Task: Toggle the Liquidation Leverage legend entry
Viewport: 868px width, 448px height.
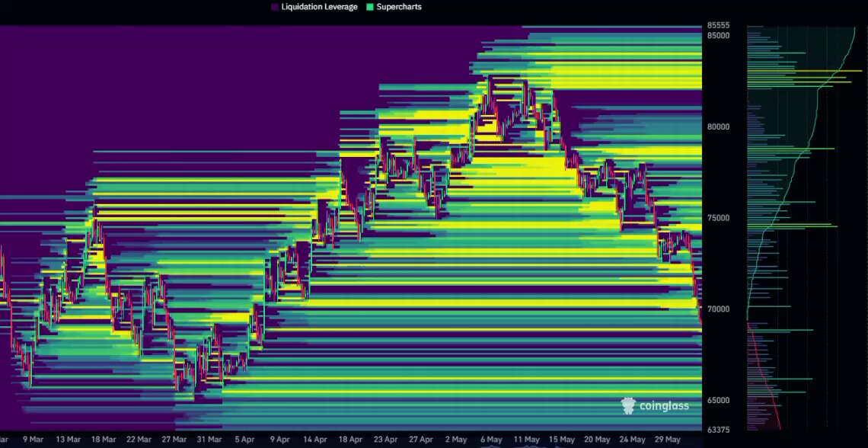Action: 314,7
